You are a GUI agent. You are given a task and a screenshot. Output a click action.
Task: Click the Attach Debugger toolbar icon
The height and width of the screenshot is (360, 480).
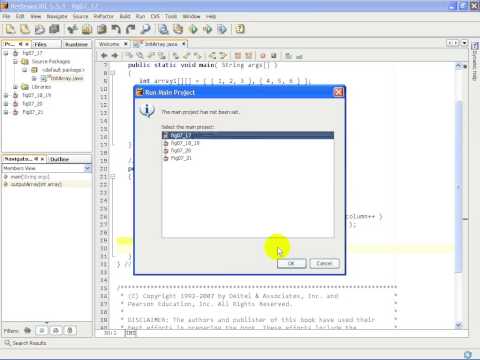coord(222,29)
